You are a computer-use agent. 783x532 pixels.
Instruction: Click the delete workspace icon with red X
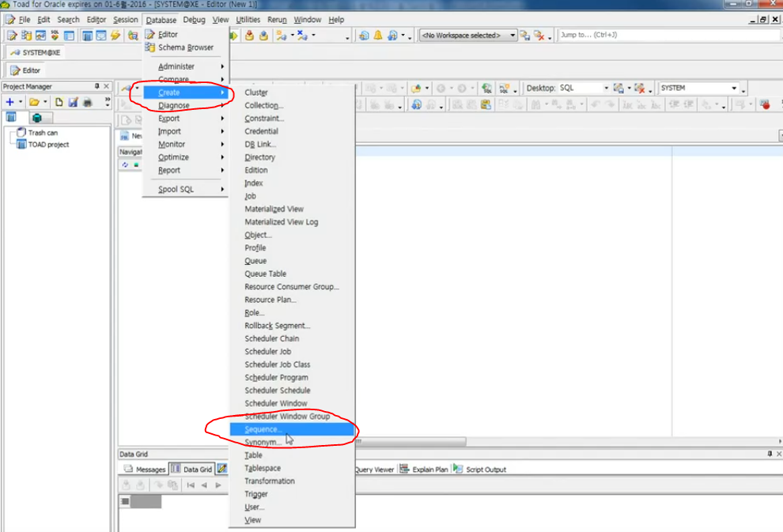pos(539,36)
